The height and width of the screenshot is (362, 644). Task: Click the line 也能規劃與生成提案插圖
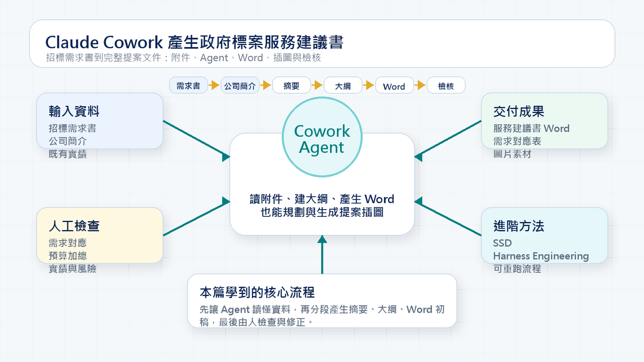tap(322, 212)
